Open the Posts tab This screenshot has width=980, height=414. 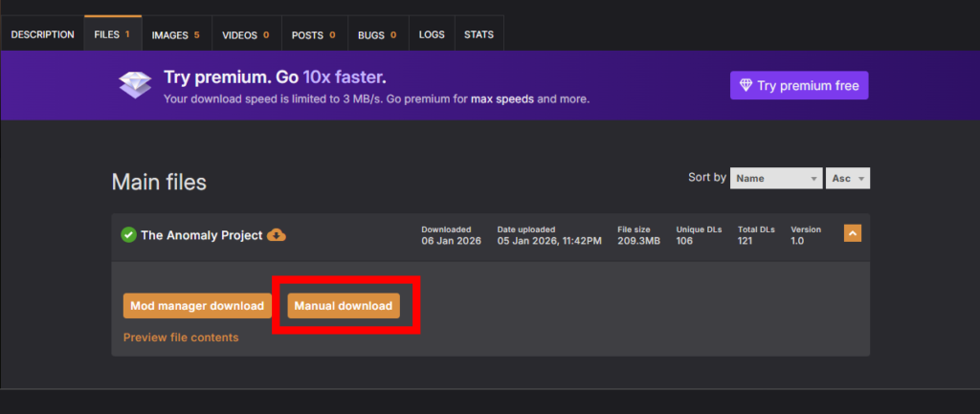coord(313,35)
